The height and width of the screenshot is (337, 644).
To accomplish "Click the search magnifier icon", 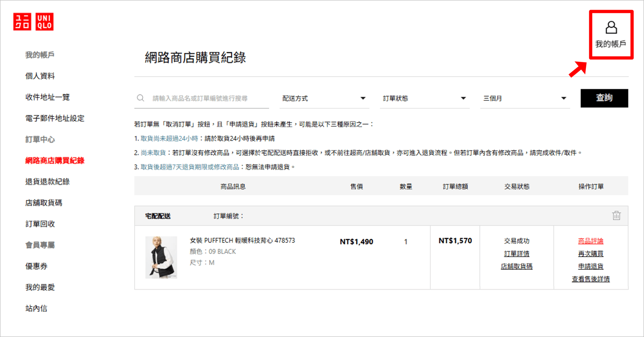I will pos(140,98).
